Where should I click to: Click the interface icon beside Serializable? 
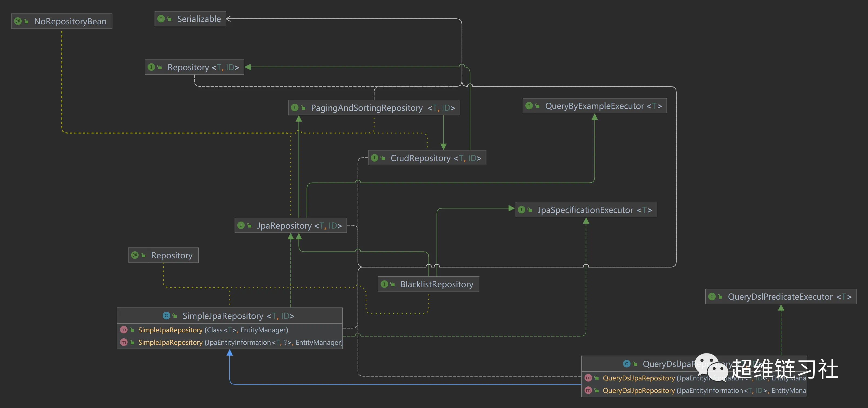161,19
